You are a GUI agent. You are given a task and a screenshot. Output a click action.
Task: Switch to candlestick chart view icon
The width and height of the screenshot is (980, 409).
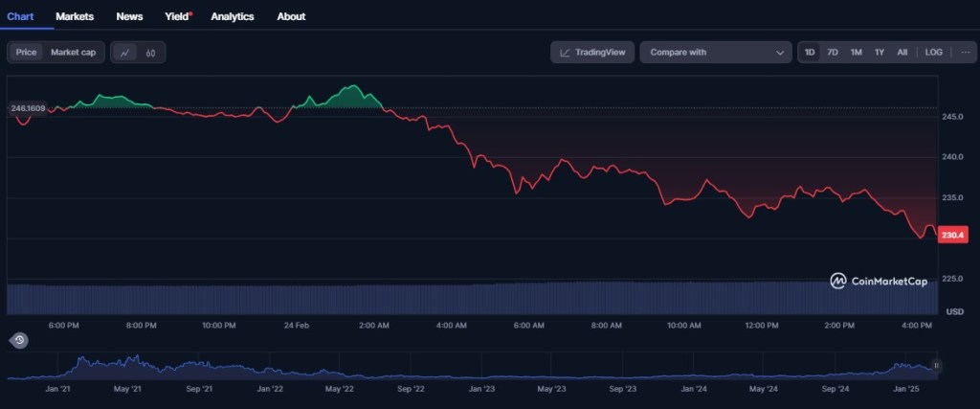(x=151, y=53)
